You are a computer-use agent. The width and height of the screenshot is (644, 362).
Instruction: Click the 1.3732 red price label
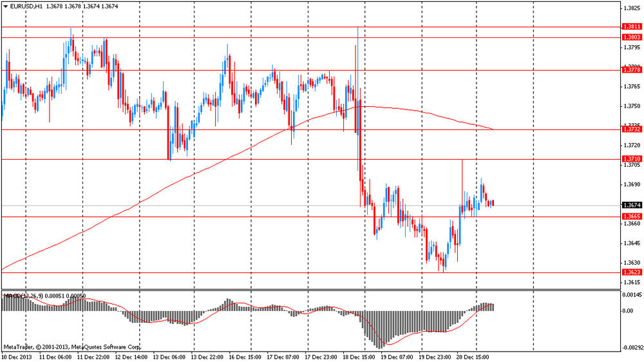(632, 129)
